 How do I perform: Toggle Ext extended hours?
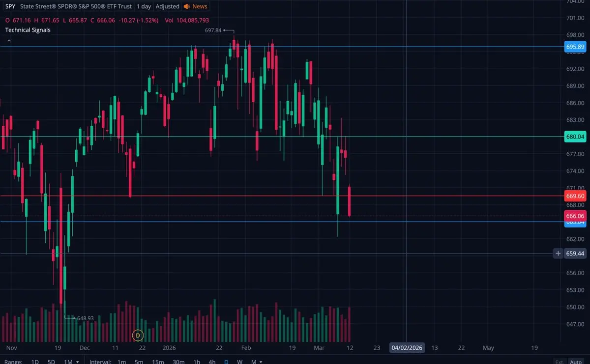560,362
